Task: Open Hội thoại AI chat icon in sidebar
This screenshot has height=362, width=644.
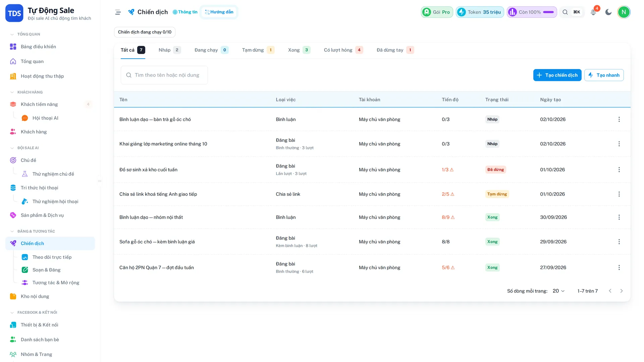Action: point(25,118)
